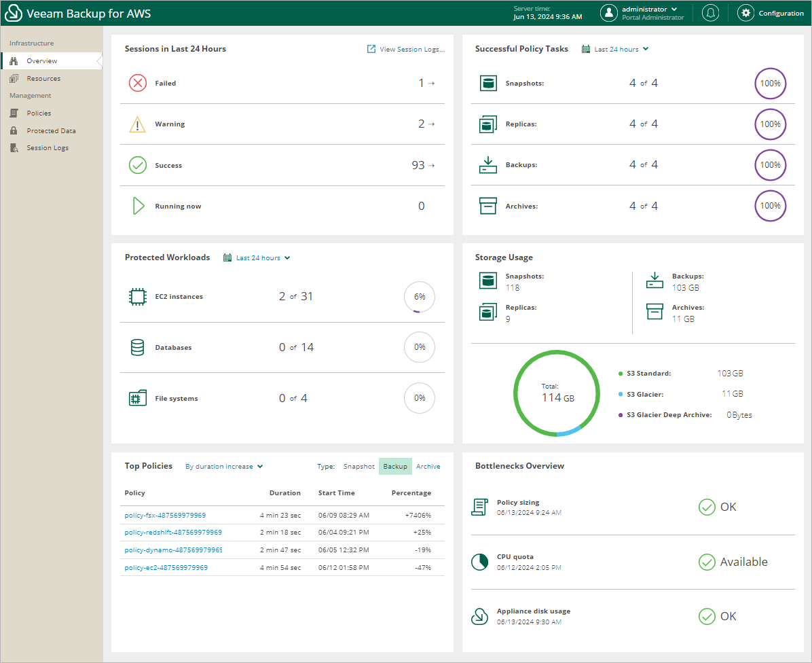The width and height of the screenshot is (812, 663).
Task: Click the EC2 instances chip icon
Action: tap(138, 297)
